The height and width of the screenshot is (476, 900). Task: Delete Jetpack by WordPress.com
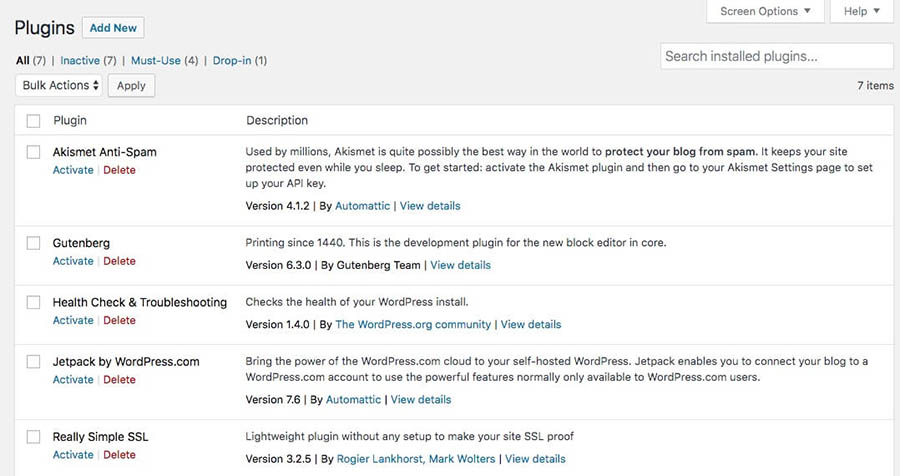pyautogui.click(x=119, y=380)
